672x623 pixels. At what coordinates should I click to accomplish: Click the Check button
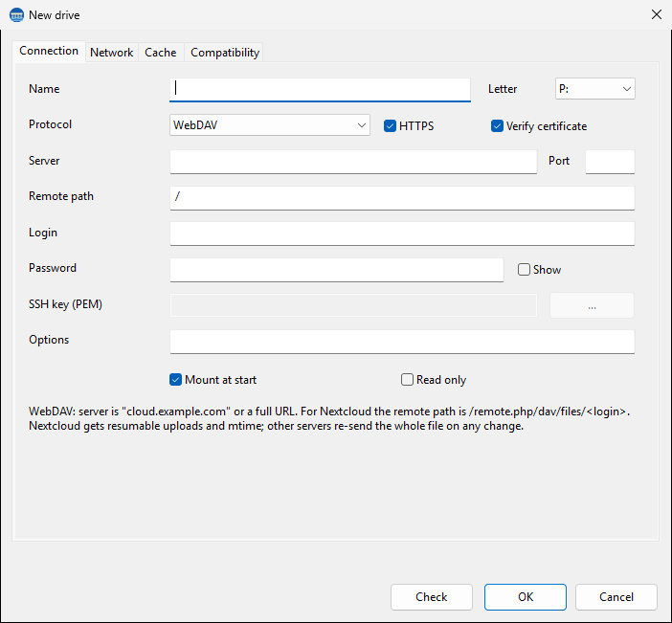pyautogui.click(x=432, y=597)
